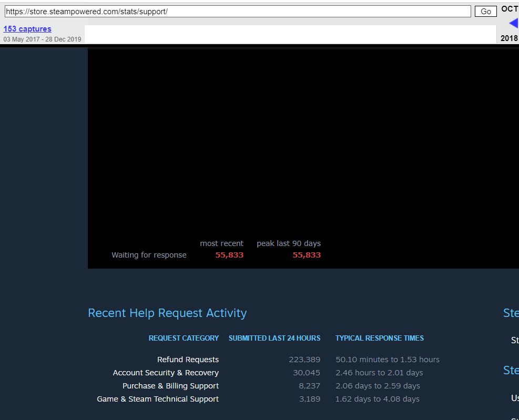Click the 'TYPICAL RESPONSE TIMES' header
Image resolution: width=519 pixels, height=420 pixels.
click(379, 338)
